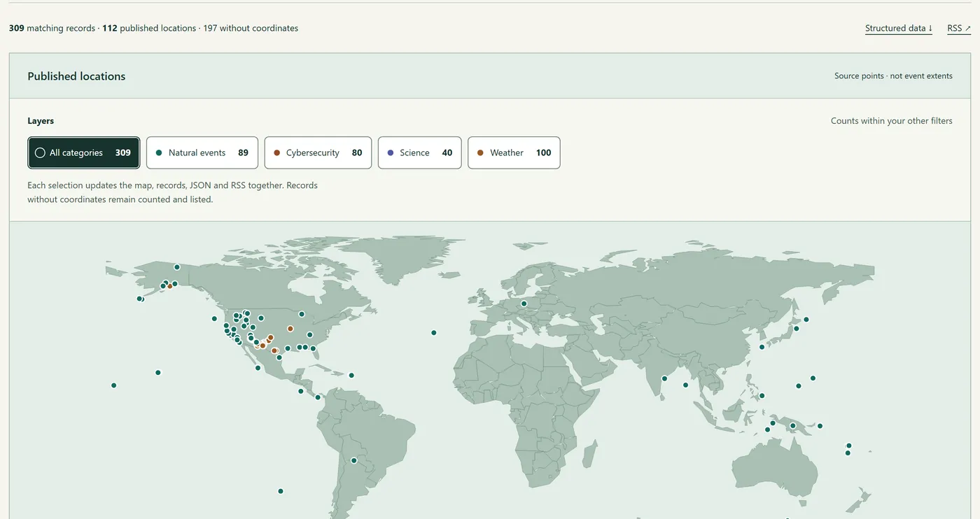Select the westernmost Pacific marker southwest of Hawaii

113,385
